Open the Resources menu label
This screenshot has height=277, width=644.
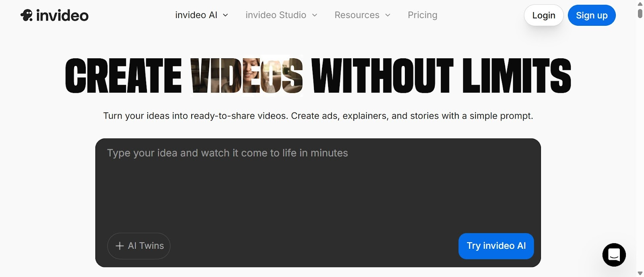(357, 15)
